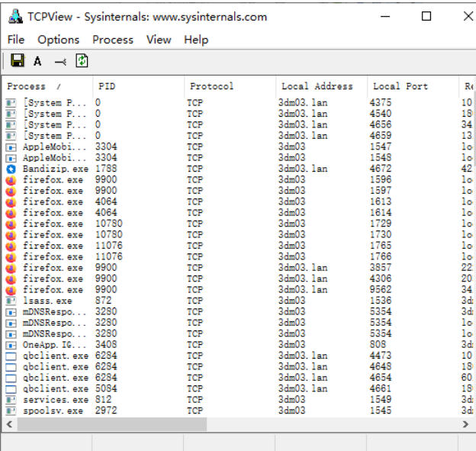Open the Help menu
Viewport: 476px width, 451px height.
click(x=196, y=40)
